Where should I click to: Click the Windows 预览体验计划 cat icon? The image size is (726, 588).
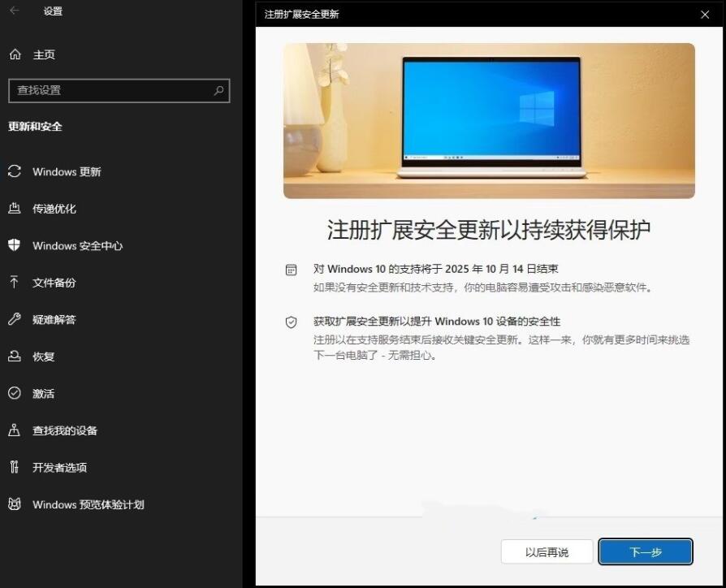pyautogui.click(x=15, y=504)
